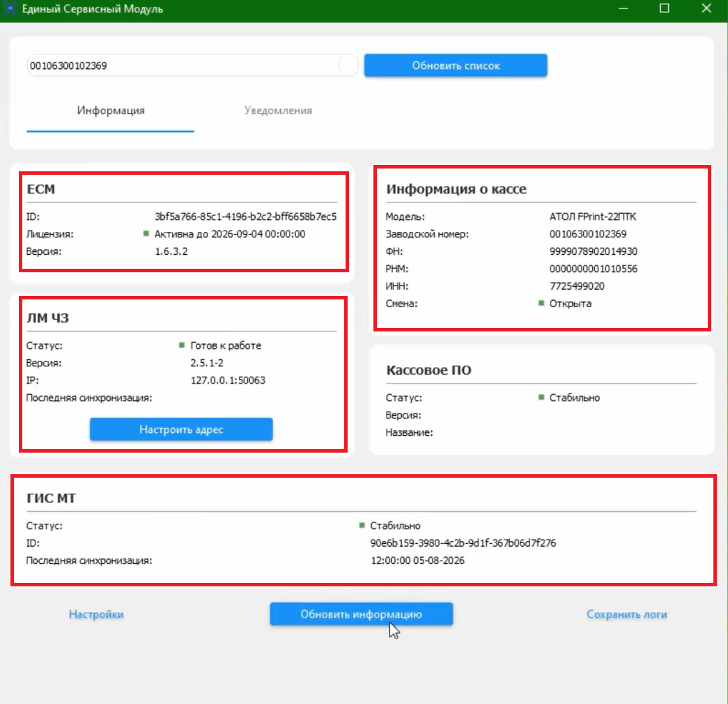
Task: Click the green license status indicator
Action: [146, 233]
